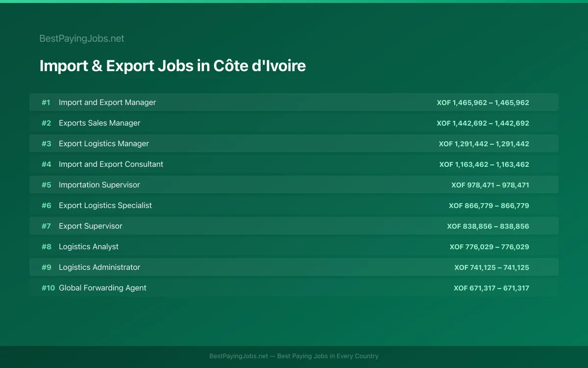Select the Export Logistics Specialist job title

(105, 206)
